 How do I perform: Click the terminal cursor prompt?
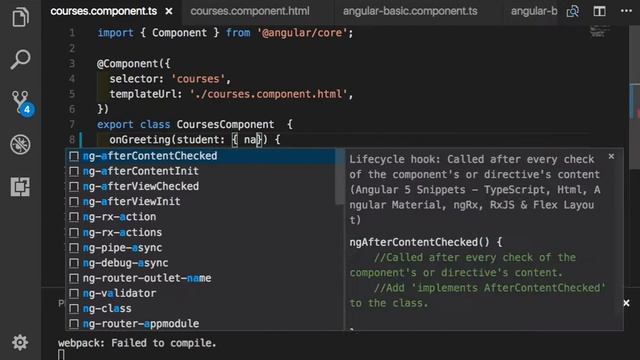point(61,355)
